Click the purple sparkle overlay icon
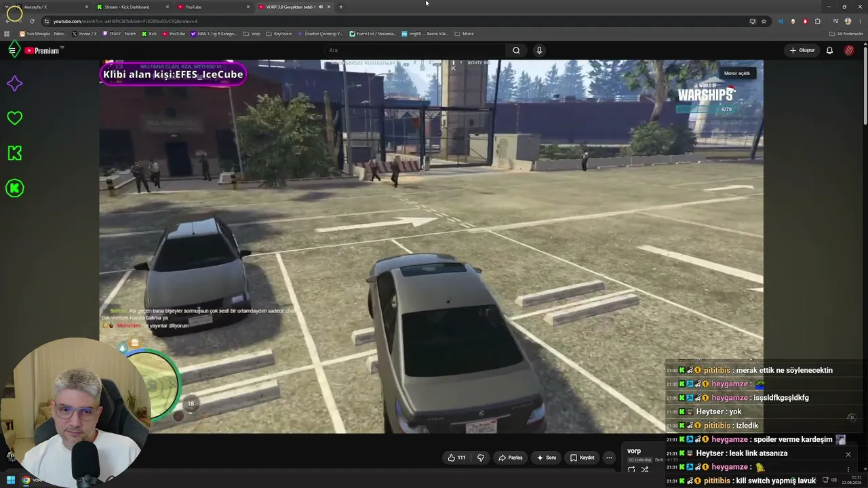Image resolution: width=868 pixels, height=488 pixels. coord(14,83)
